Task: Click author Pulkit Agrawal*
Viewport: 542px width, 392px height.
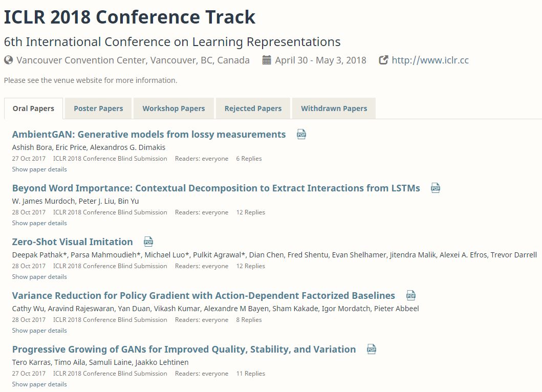Action: click(x=219, y=255)
